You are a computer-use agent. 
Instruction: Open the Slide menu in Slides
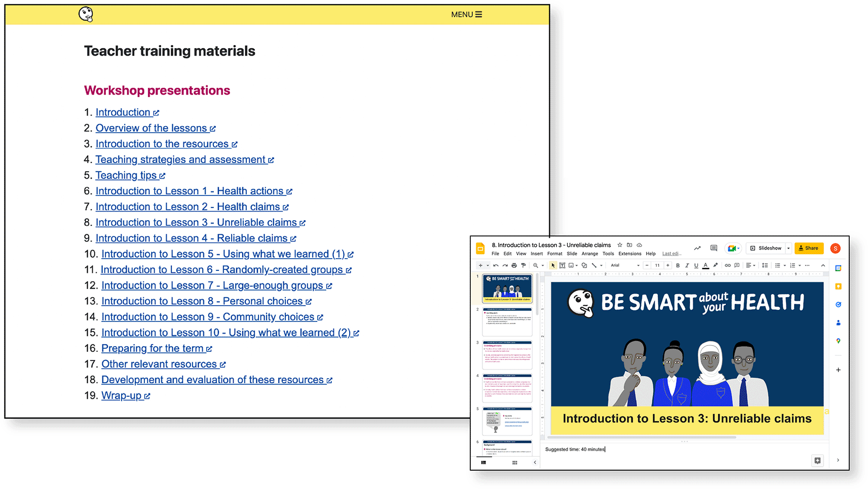point(572,254)
